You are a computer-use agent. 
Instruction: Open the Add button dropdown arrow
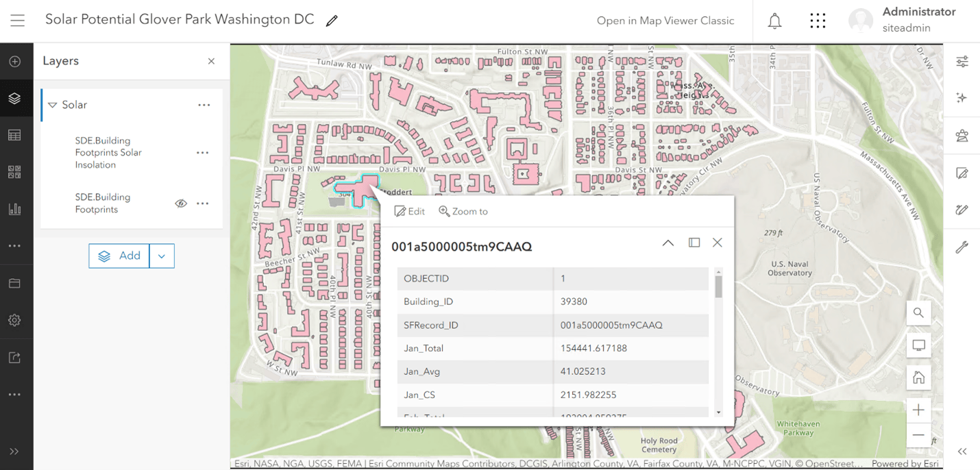pos(162,256)
